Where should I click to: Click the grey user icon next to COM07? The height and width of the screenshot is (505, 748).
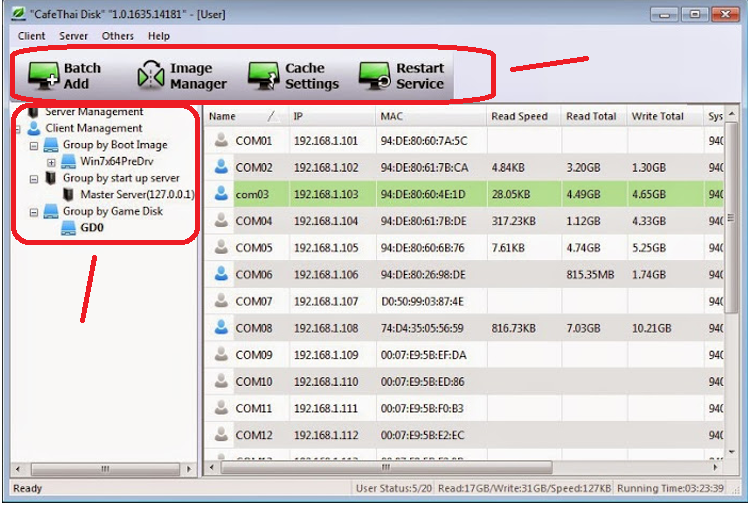coord(221,300)
